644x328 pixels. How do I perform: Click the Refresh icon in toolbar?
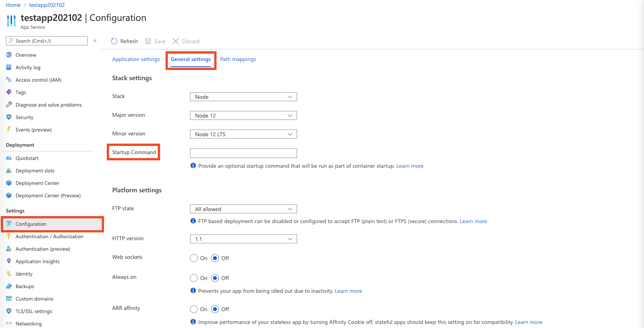[114, 41]
